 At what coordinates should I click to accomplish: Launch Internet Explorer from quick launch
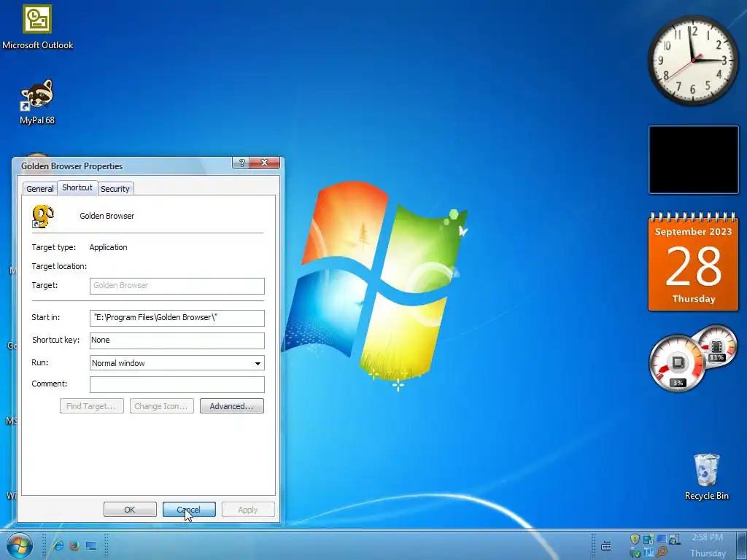58,545
